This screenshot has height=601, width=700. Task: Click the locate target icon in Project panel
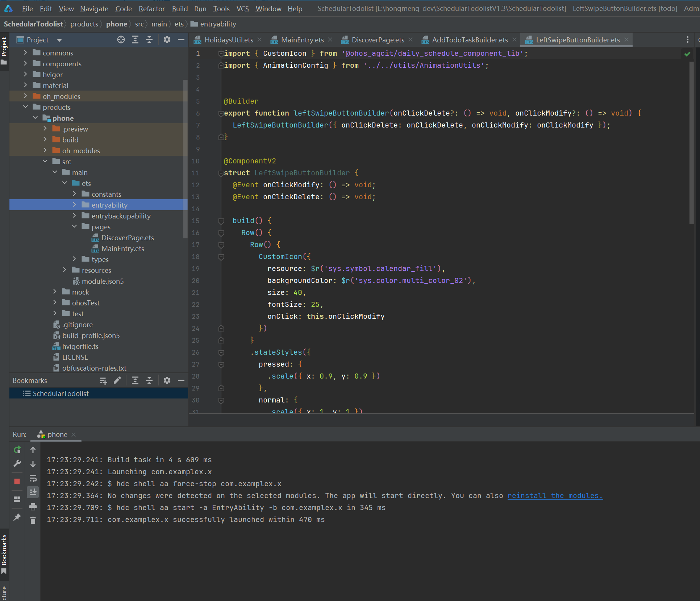click(x=121, y=40)
